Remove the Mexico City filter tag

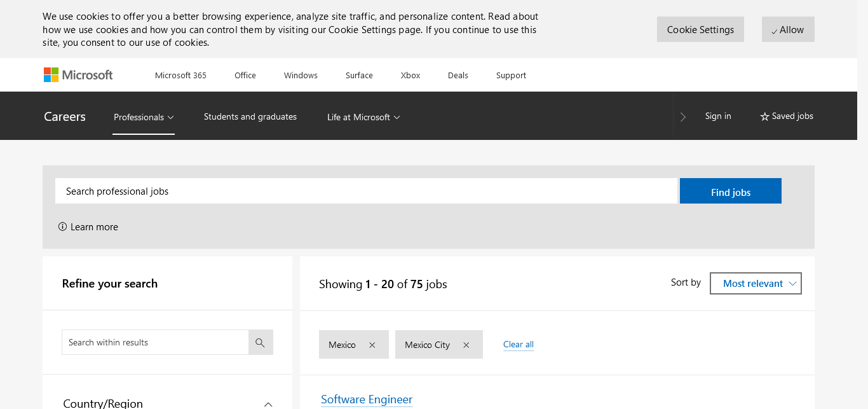point(466,345)
